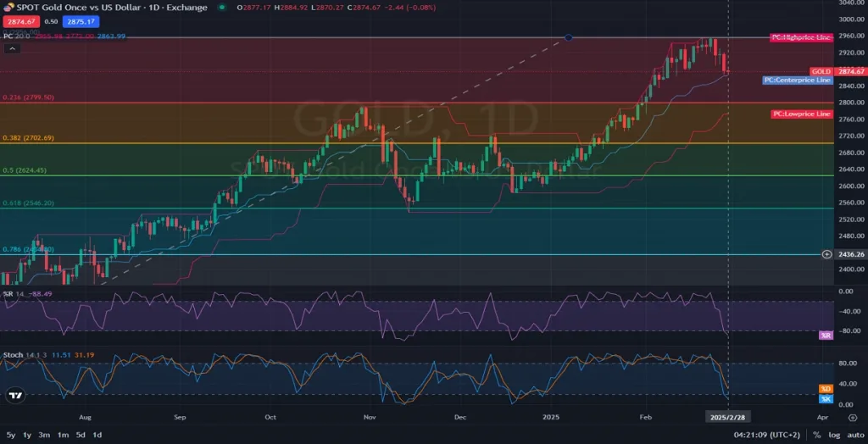
Task: Click the blue %K scale label
Action: pos(826,398)
